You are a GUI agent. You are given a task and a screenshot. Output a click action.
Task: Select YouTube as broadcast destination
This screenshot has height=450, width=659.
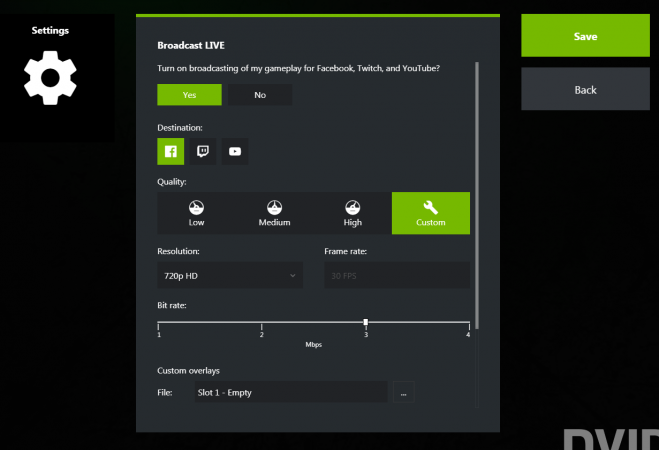coord(235,151)
